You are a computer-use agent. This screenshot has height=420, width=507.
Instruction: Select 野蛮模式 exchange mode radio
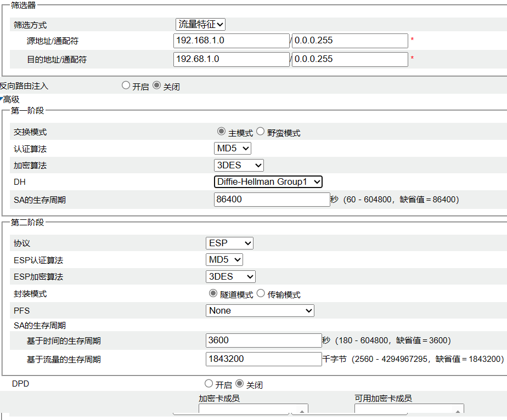pos(260,131)
